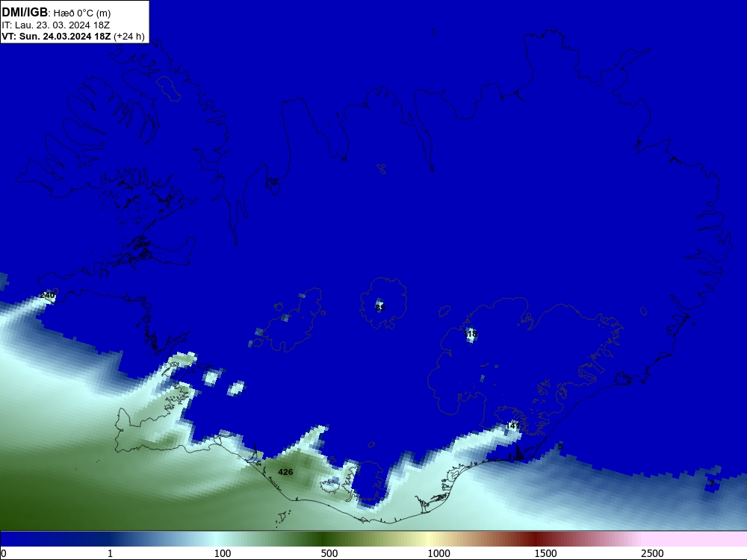Viewport: 747px width, 560px height.
Task: Click the legend tick label 1500
Action: tap(545, 553)
